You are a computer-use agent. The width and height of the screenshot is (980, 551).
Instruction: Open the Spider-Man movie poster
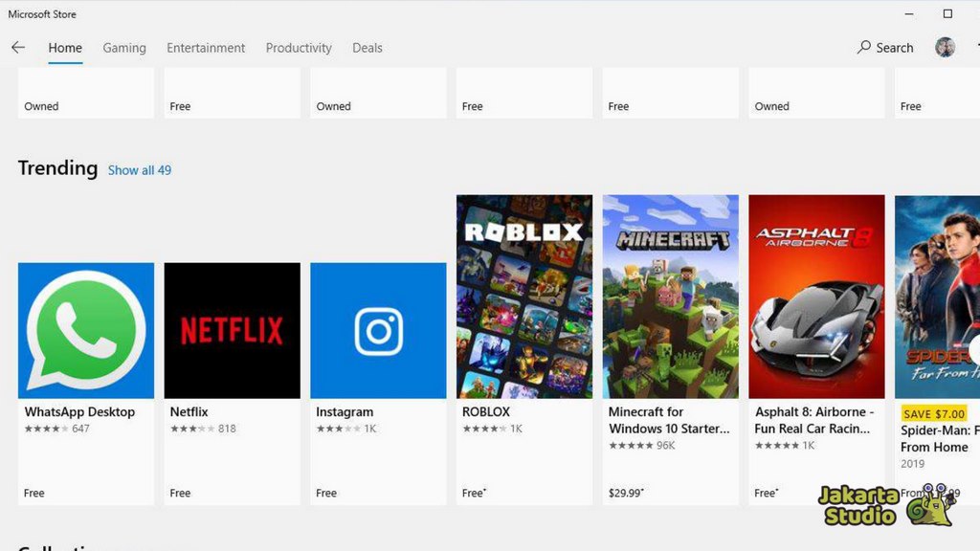pos(938,297)
